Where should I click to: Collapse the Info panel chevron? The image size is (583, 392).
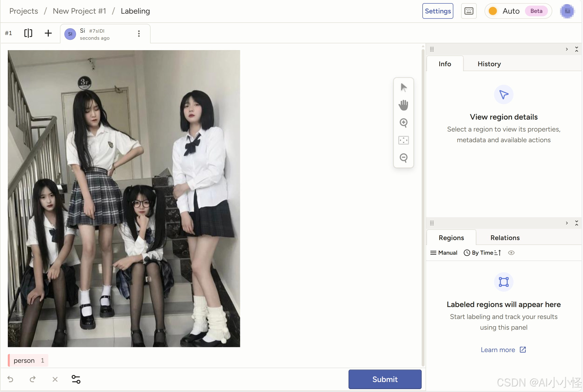567,49
